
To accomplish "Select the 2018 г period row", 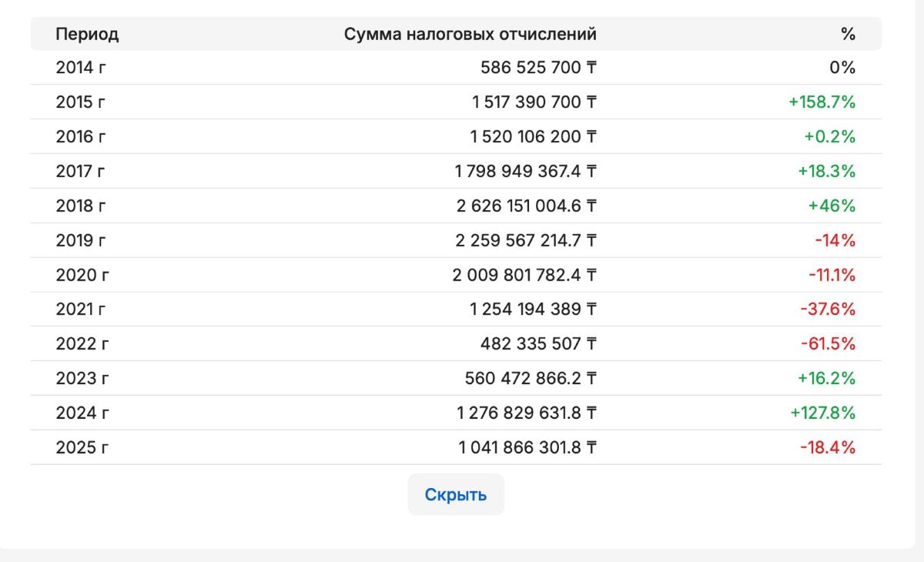I will (81, 206).
